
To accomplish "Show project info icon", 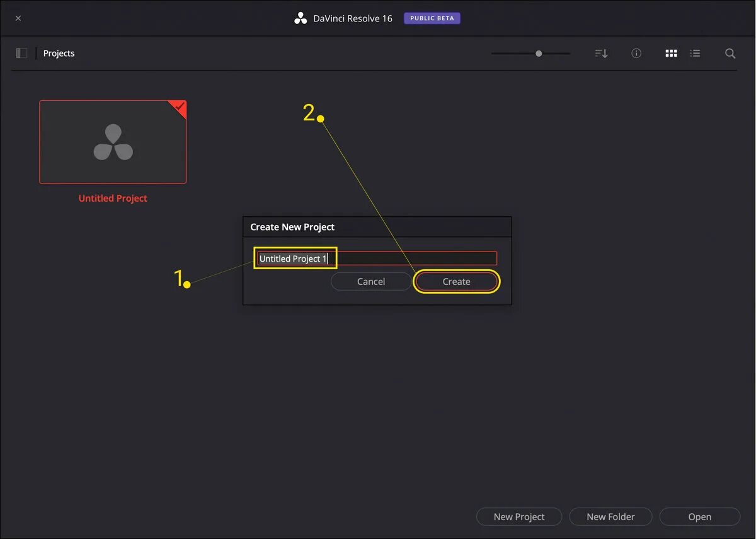I will click(x=636, y=54).
